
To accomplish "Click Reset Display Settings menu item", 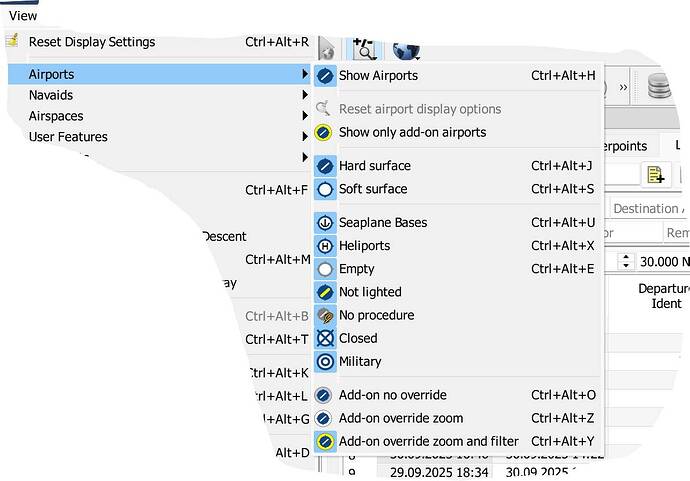I will tap(92, 42).
